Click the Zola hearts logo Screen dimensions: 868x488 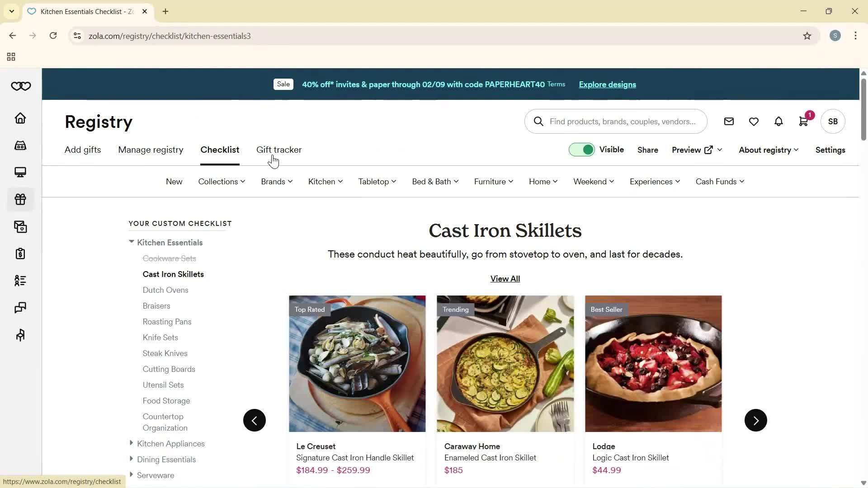click(20, 86)
